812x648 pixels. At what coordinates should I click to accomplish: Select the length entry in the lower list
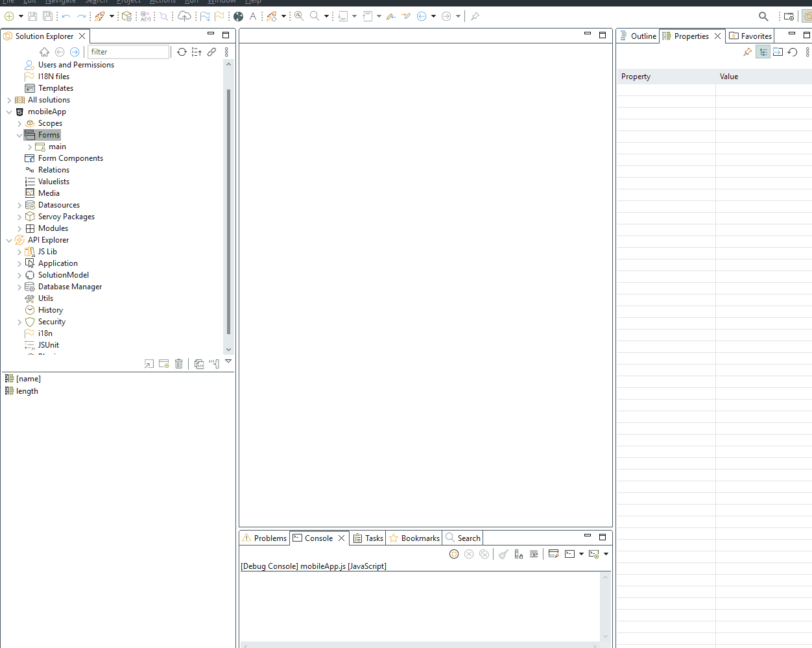point(27,391)
